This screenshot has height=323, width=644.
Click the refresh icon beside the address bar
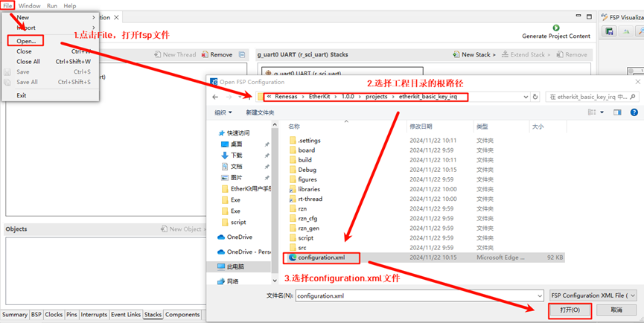(535, 97)
